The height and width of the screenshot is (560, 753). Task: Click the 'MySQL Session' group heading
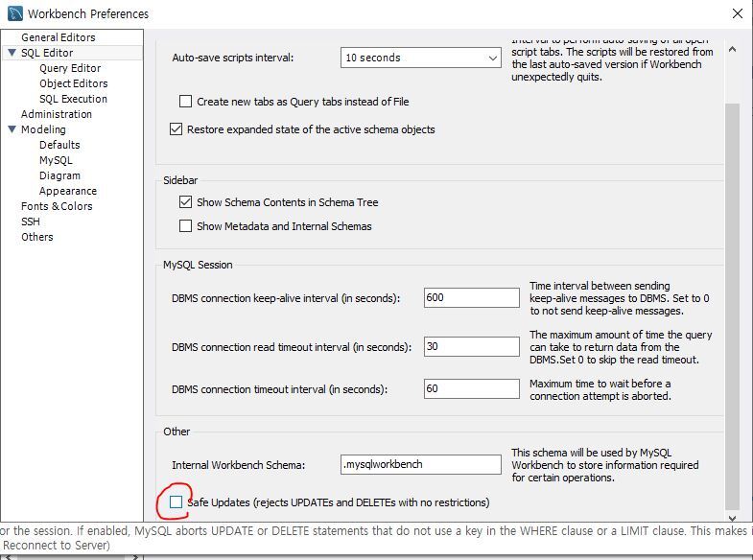(198, 265)
